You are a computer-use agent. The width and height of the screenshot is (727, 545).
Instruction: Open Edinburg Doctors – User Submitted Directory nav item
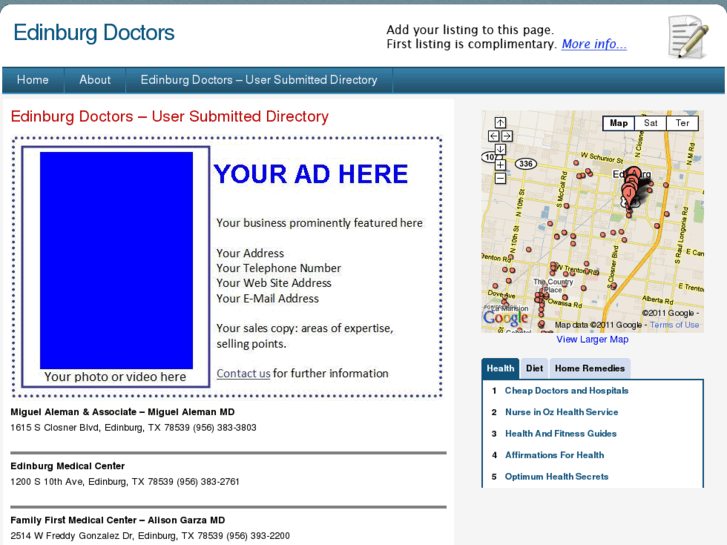(x=259, y=80)
